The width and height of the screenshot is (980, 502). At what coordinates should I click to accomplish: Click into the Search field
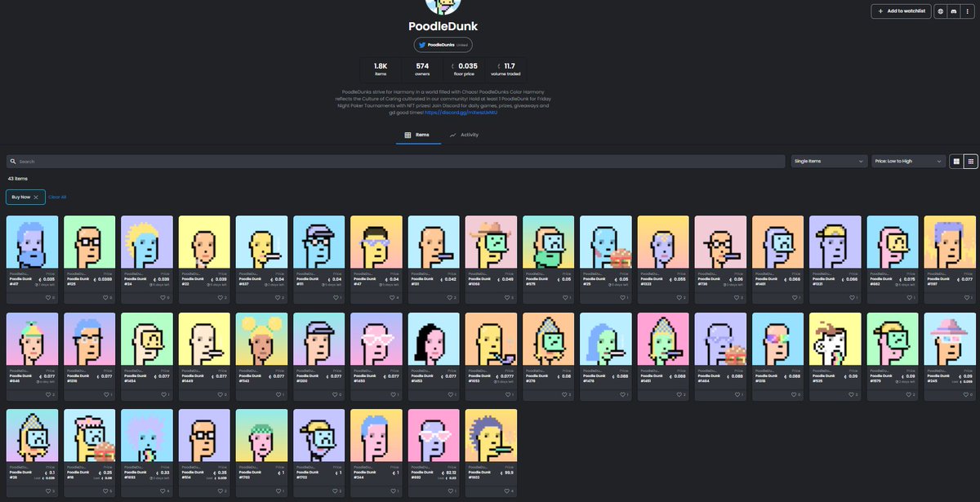(396, 162)
